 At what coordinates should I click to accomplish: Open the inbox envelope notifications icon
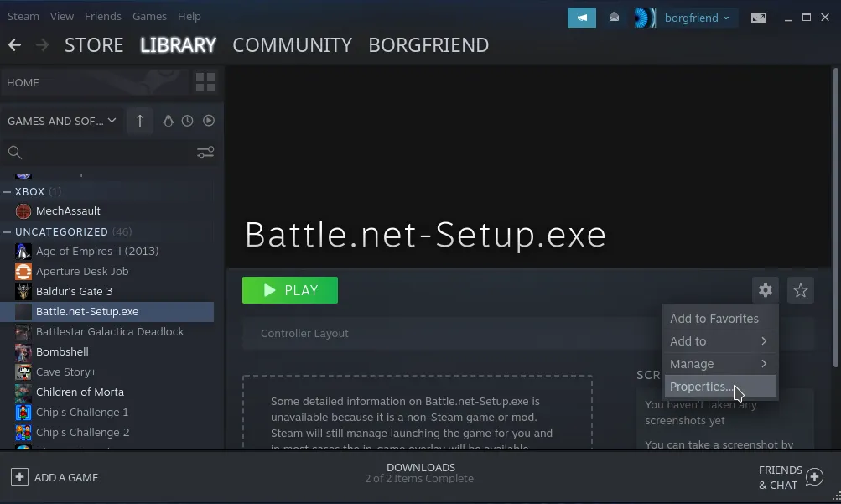[614, 17]
